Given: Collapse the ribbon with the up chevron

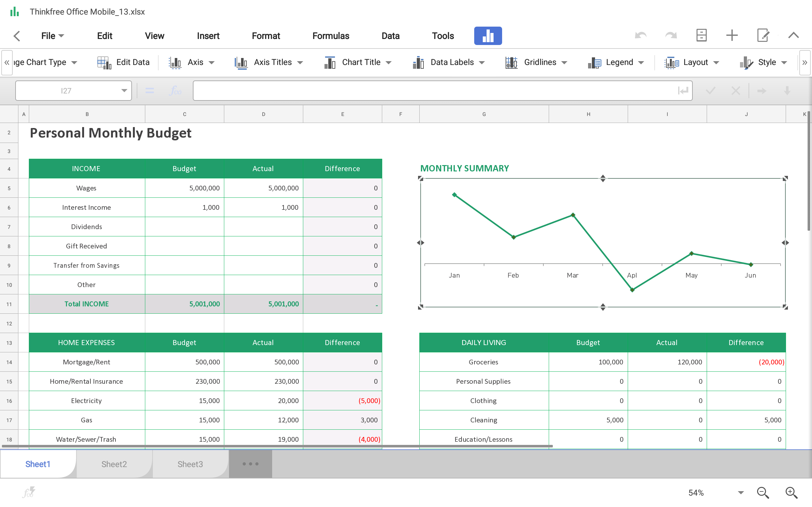Looking at the screenshot, I should [794, 35].
